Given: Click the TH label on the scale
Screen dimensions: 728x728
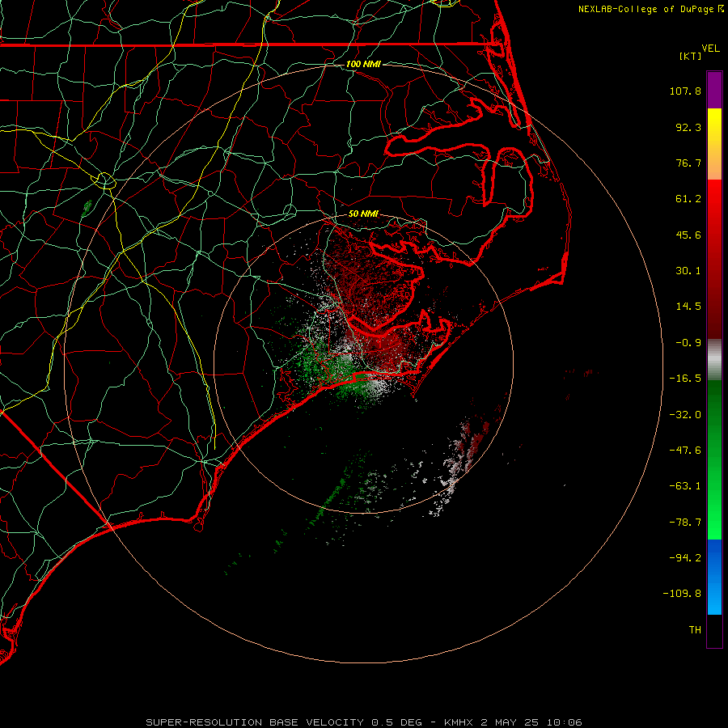Looking at the screenshot, I should click(x=695, y=630).
